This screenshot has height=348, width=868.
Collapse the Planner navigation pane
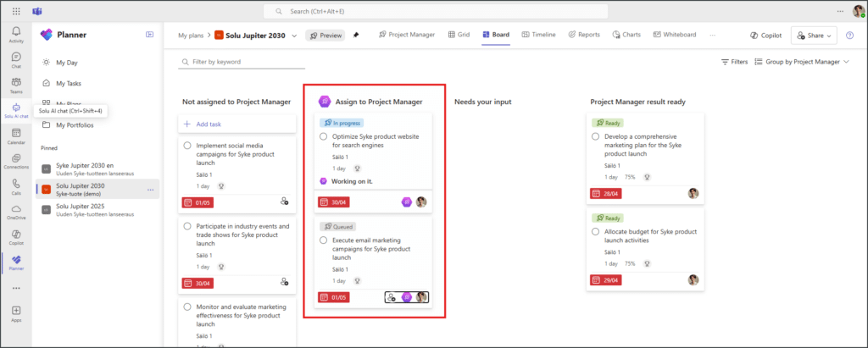(149, 35)
